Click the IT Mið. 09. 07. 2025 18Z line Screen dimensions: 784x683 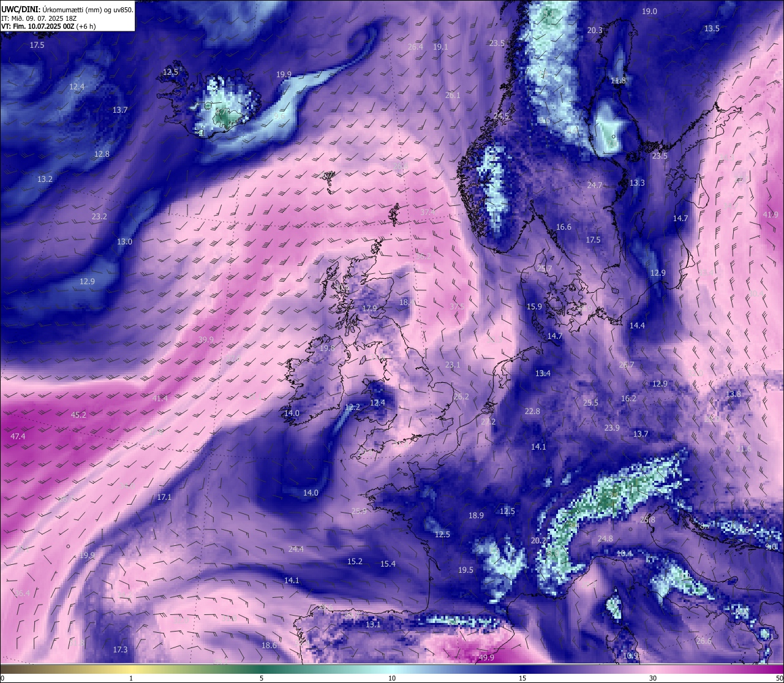tap(39, 18)
